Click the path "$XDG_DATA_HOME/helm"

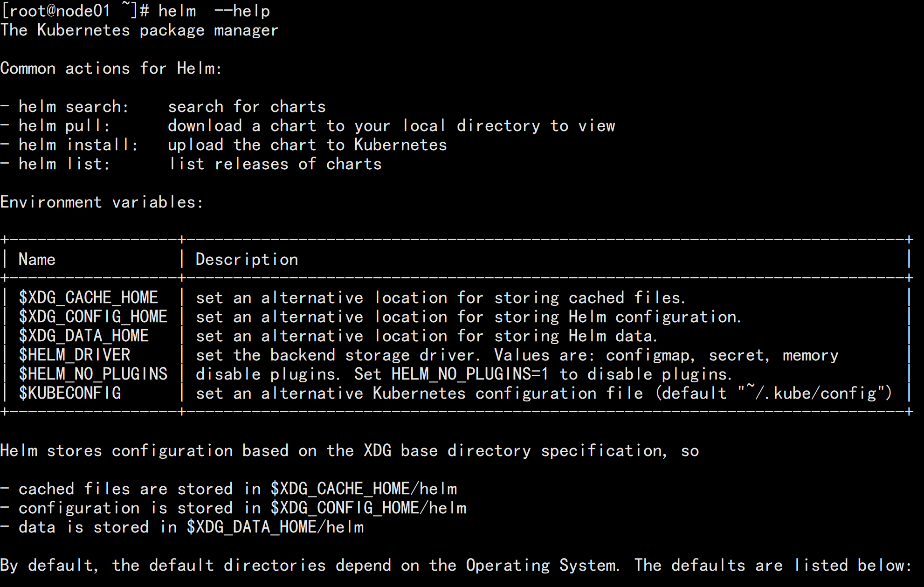pyautogui.click(x=275, y=527)
